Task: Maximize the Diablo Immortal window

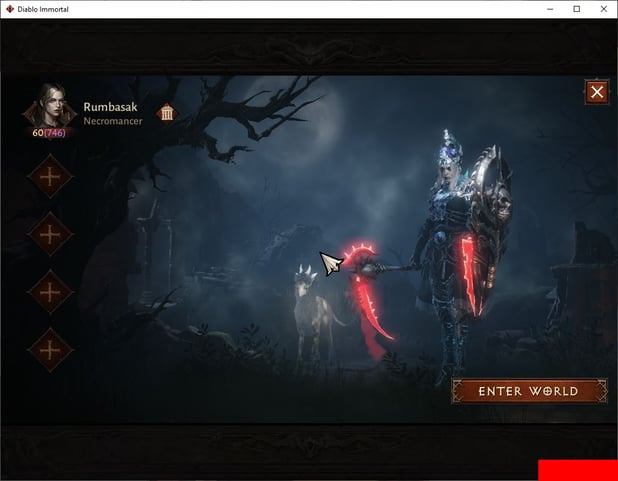Action: (576, 9)
